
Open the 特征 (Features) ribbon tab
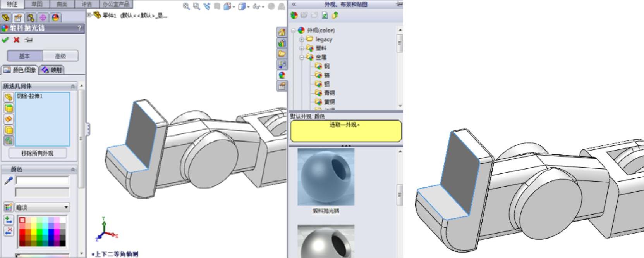pyautogui.click(x=12, y=4)
